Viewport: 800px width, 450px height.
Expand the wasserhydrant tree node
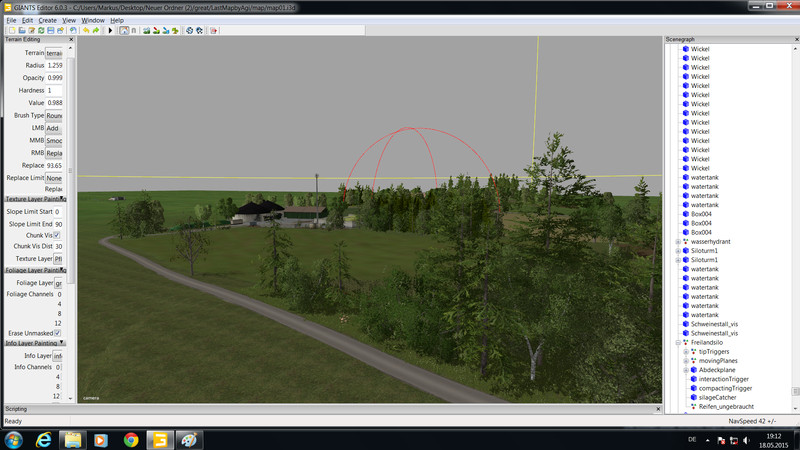click(x=679, y=242)
